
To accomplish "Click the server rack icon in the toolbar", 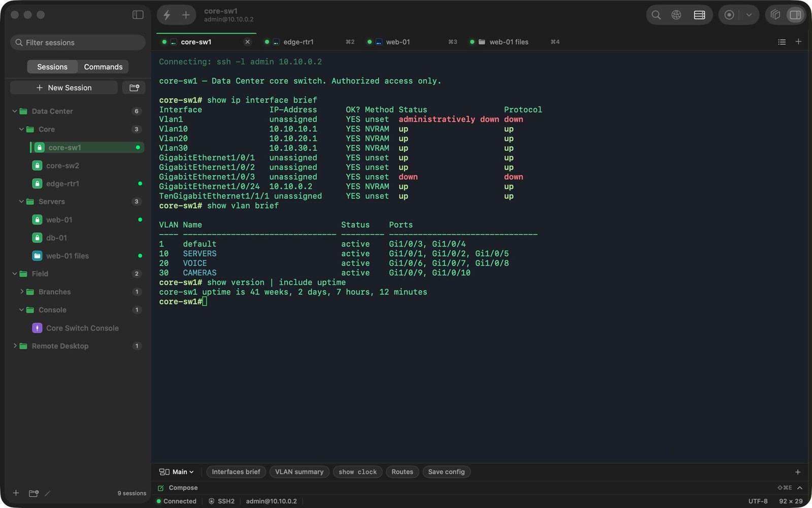I will click(699, 15).
